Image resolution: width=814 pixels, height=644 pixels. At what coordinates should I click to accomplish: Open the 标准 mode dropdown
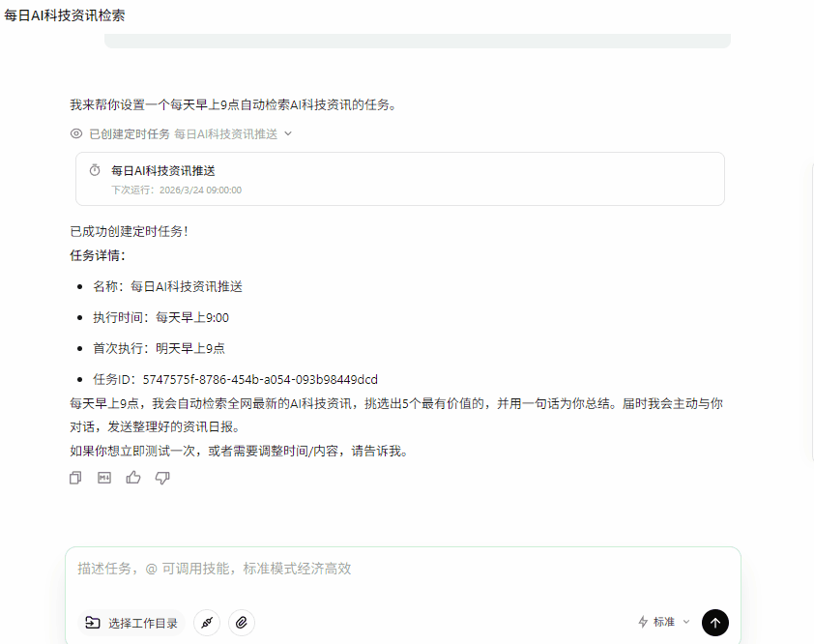663,622
